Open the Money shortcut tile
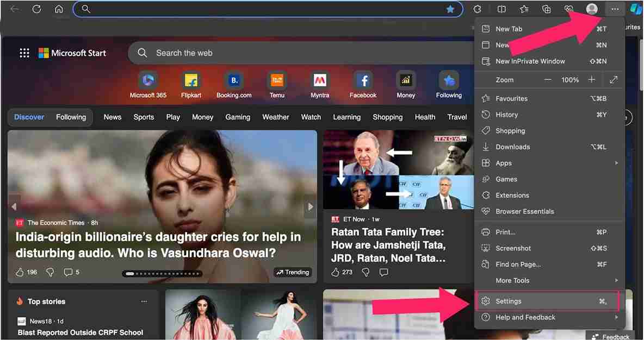The width and height of the screenshot is (644, 340). [406, 85]
